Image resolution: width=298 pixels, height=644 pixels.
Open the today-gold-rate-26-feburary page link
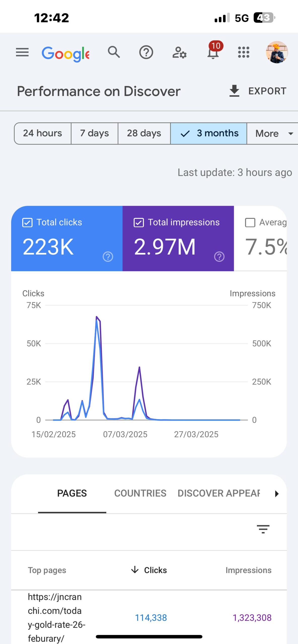57,618
